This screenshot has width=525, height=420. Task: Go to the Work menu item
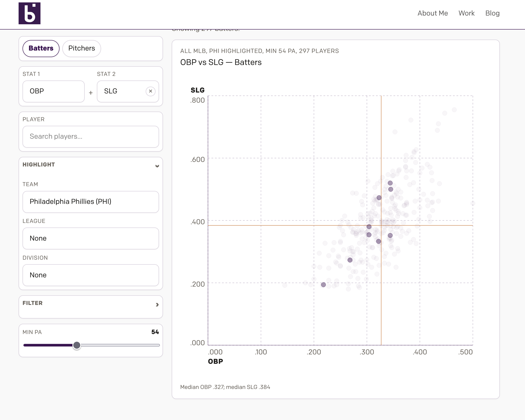click(466, 13)
